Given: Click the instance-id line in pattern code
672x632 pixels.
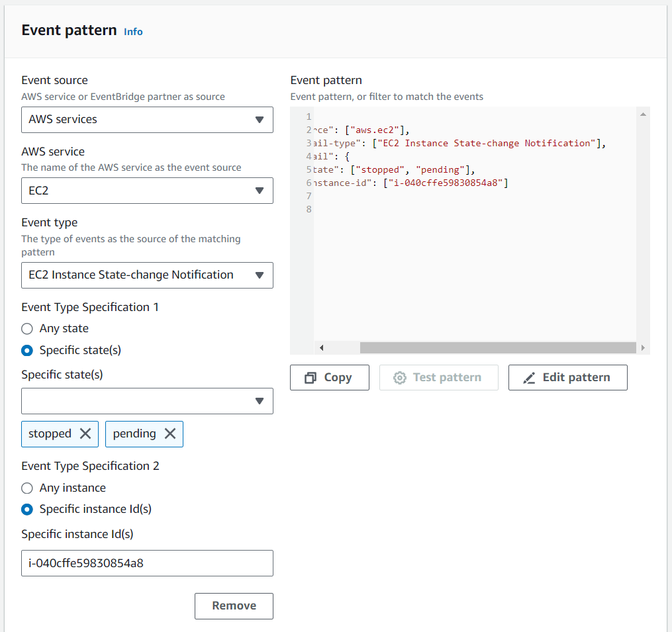Looking at the screenshot, I should pos(410,183).
